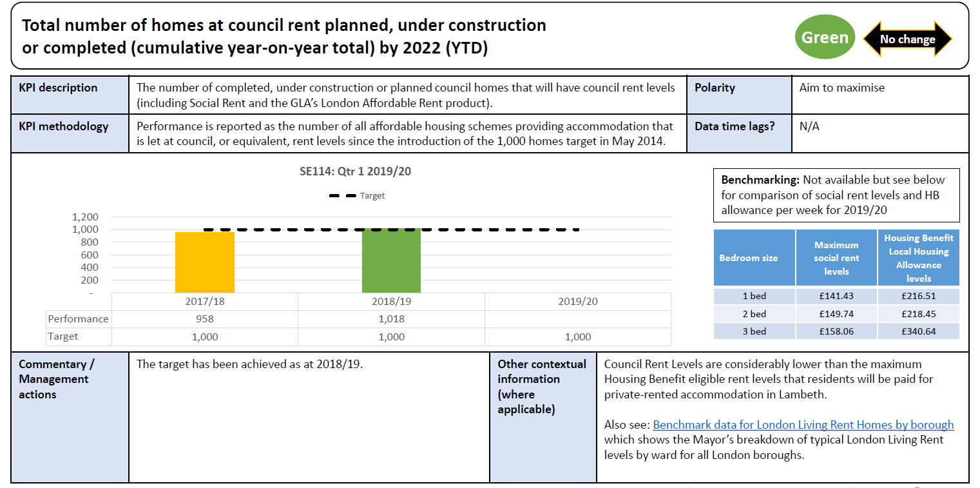This screenshot has width=980, height=488.
Task: Select the 3 bed £340.64 allowance cell
Action: (x=918, y=331)
